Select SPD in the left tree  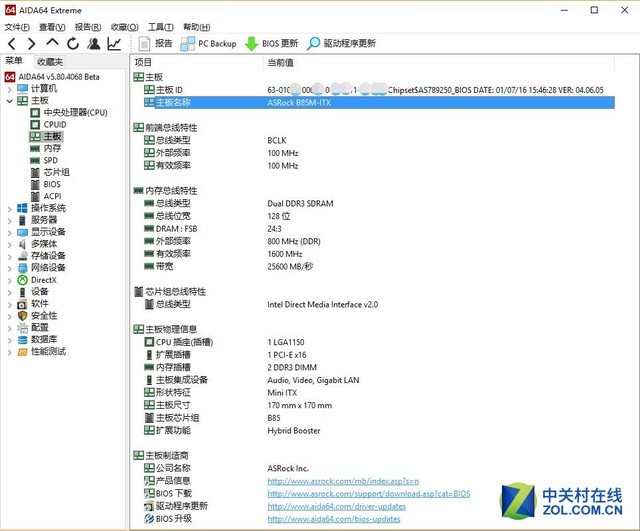50,160
